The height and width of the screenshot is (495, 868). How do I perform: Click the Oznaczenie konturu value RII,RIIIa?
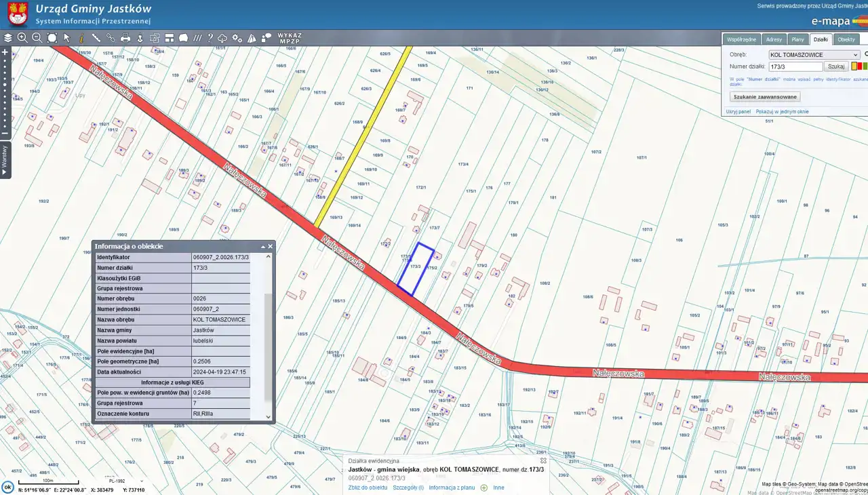pyautogui.click(x=221, y=414)
